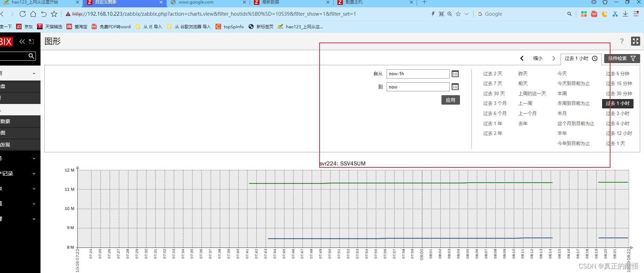This screenshot has height=273, width=644.
Task: Click the 应用 apply button
Action: [451, 100]
